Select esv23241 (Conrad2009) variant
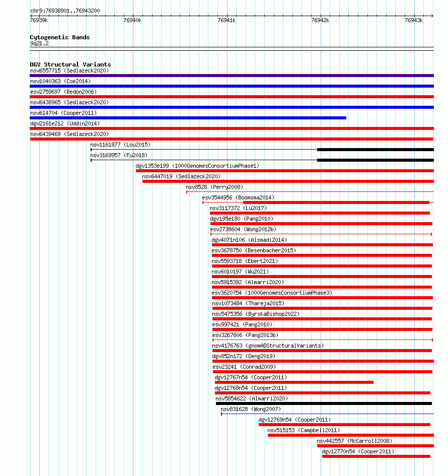This screenshot has width=448, height=476. pos(244,367)
